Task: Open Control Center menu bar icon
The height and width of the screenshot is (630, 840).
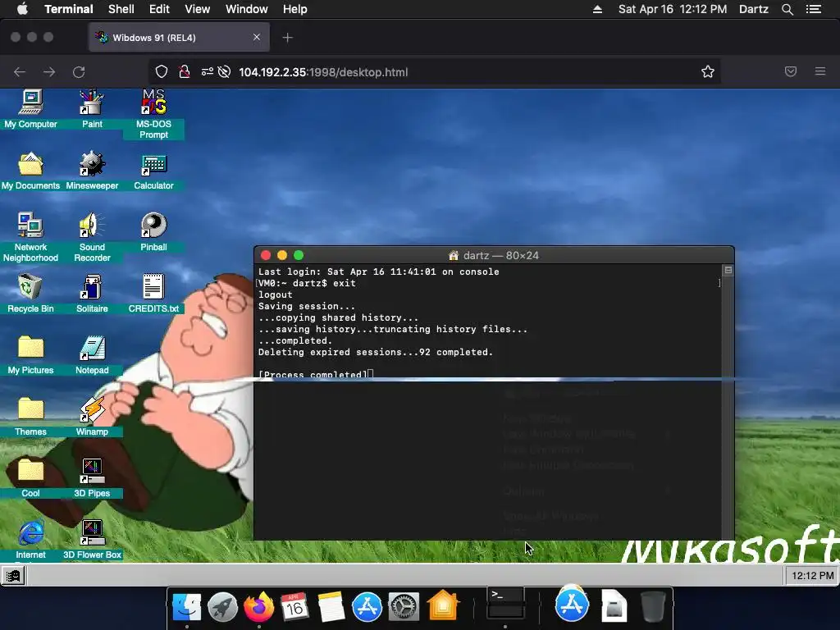Action: (x=813, y=9)
